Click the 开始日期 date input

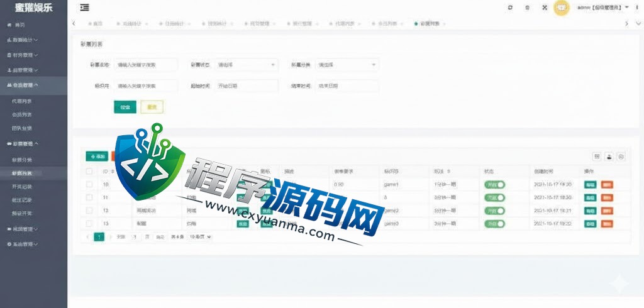246,86
